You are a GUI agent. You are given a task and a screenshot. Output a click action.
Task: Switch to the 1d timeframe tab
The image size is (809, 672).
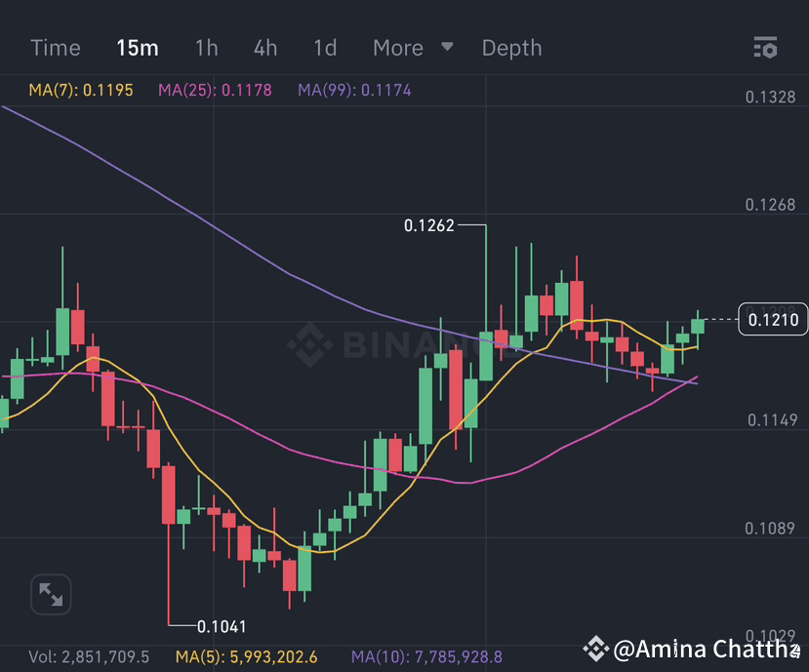324,47
